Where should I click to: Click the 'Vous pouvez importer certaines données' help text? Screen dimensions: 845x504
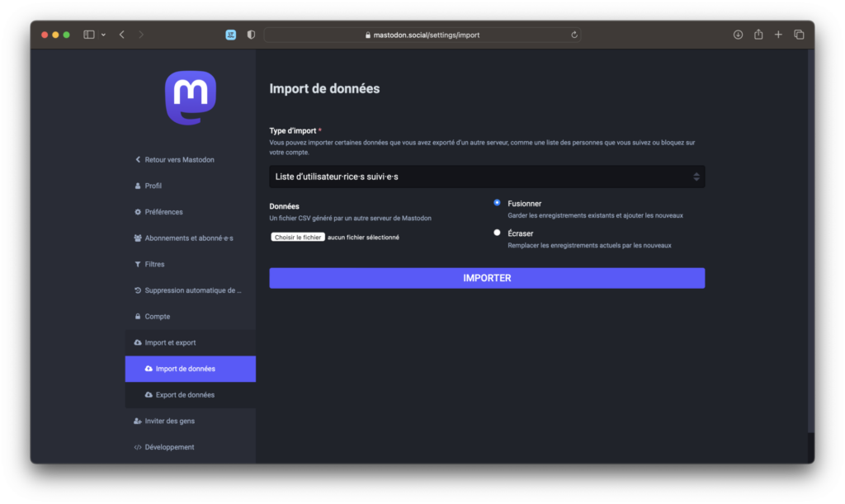tap(482, 148)
